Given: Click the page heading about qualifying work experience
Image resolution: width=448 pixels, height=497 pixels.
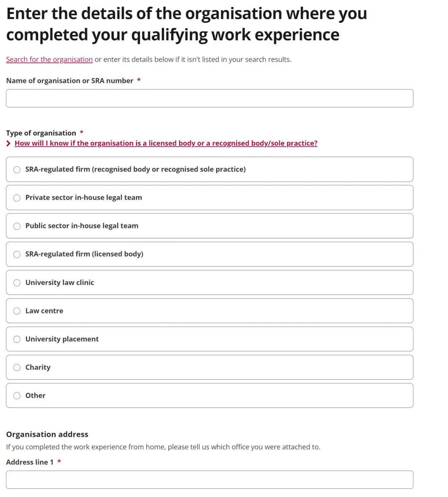Looking at the screenshot, I should [x=187, y=24].
